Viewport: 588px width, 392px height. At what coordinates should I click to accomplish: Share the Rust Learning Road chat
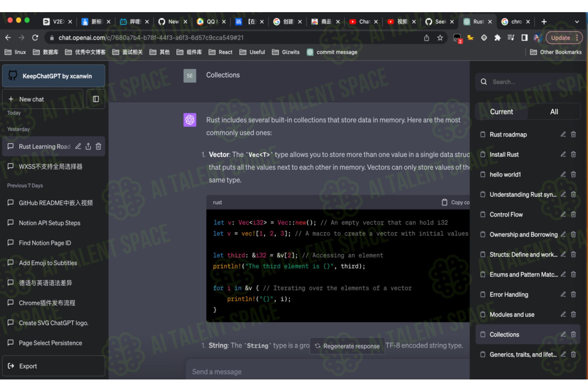pos(88,146)
